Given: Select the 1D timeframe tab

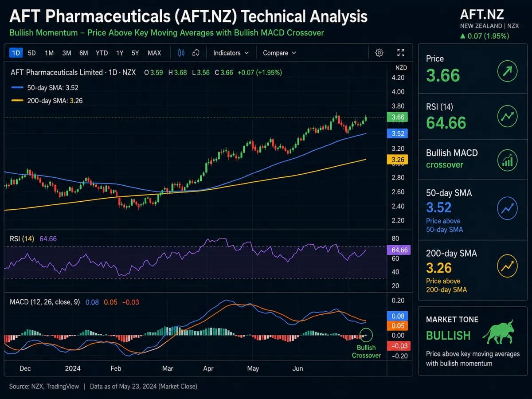Looking at the screenshot, I should [16, 53].
